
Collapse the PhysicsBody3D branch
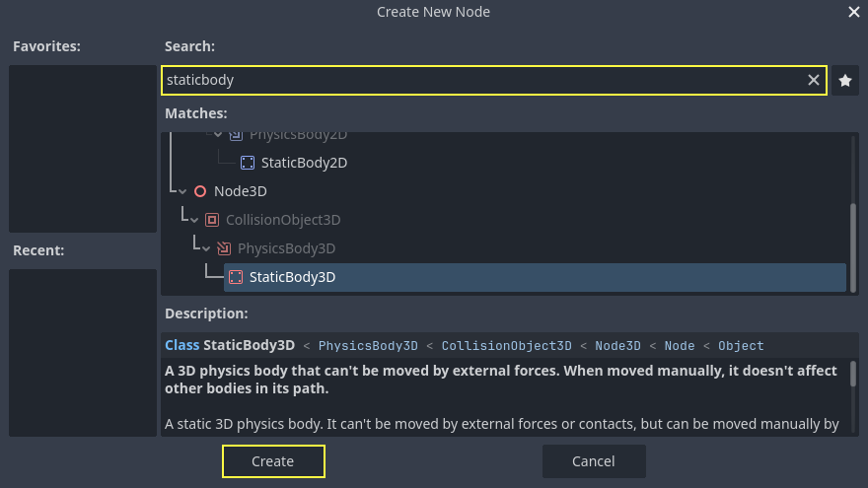click(207, 248)
